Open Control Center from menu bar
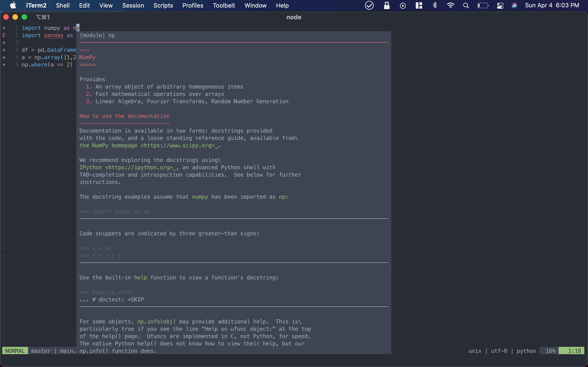 tap(500, 5)
